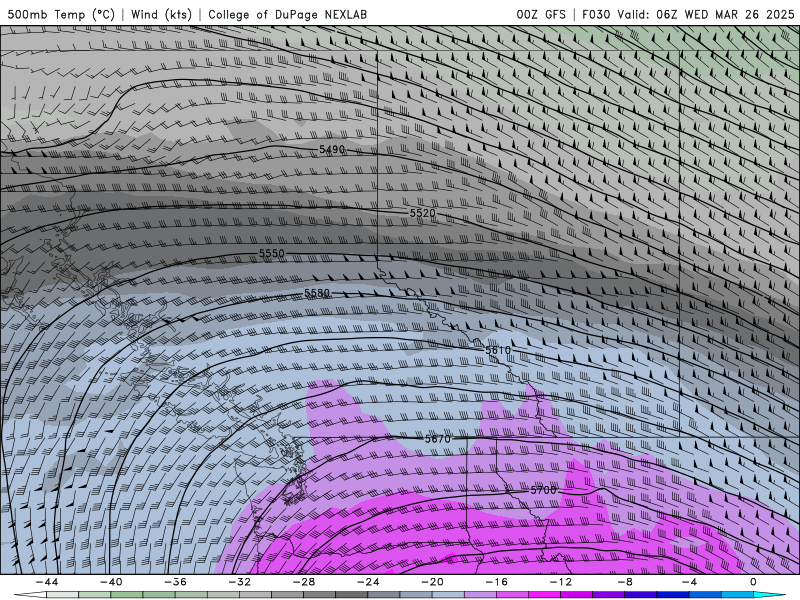This screenshot has height=600, width=800.
Task: Click the 5700 height contour label
Action: [x=543, y=490]
